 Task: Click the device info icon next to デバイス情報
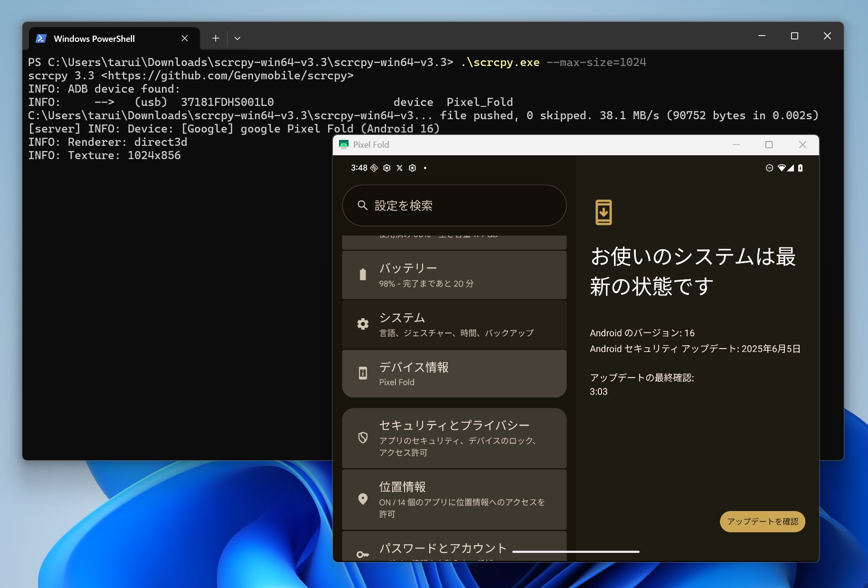(363, 373)
